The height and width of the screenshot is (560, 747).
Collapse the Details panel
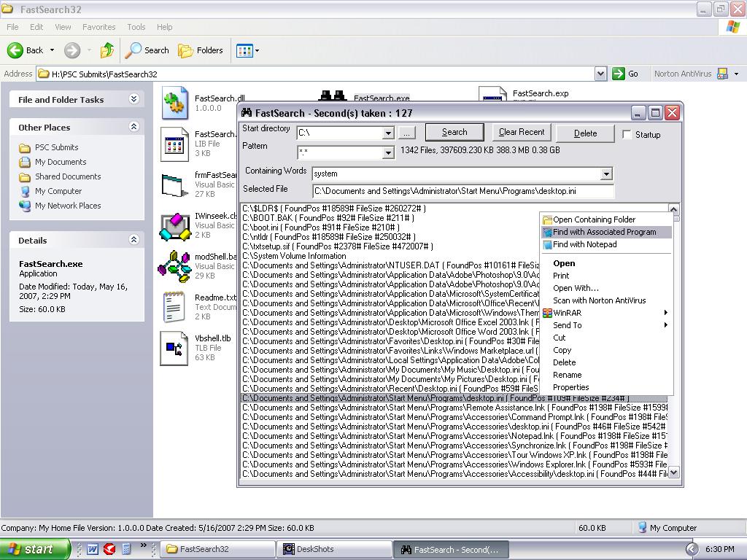tap(134, 240)
